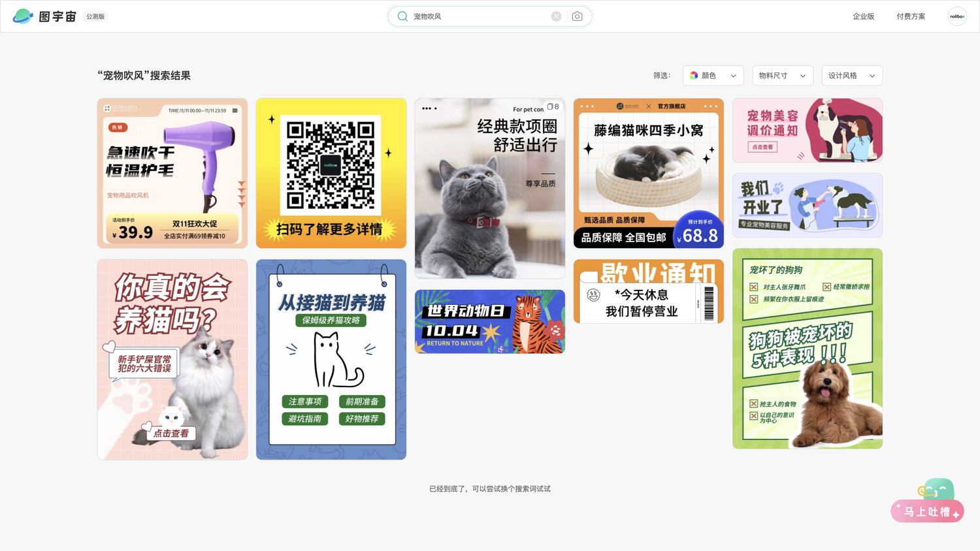The width and height of the screenshot is (980, 551).
Task: Open 企业版 page
Action: point(863,16)
